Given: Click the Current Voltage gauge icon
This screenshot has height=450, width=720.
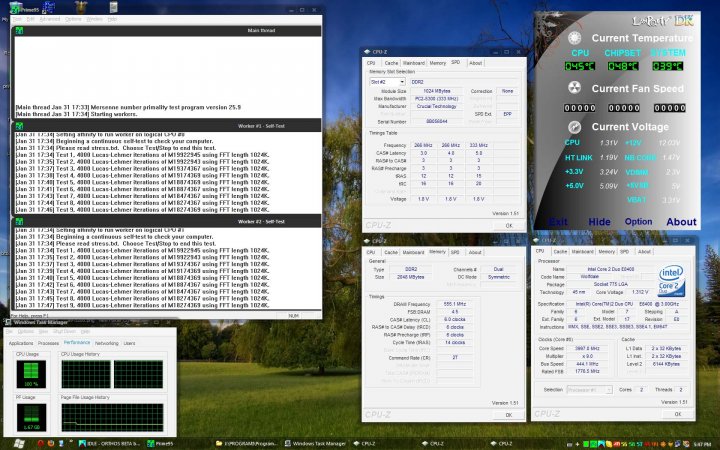Looking at the screenshot, I should [x=575, y=126].
